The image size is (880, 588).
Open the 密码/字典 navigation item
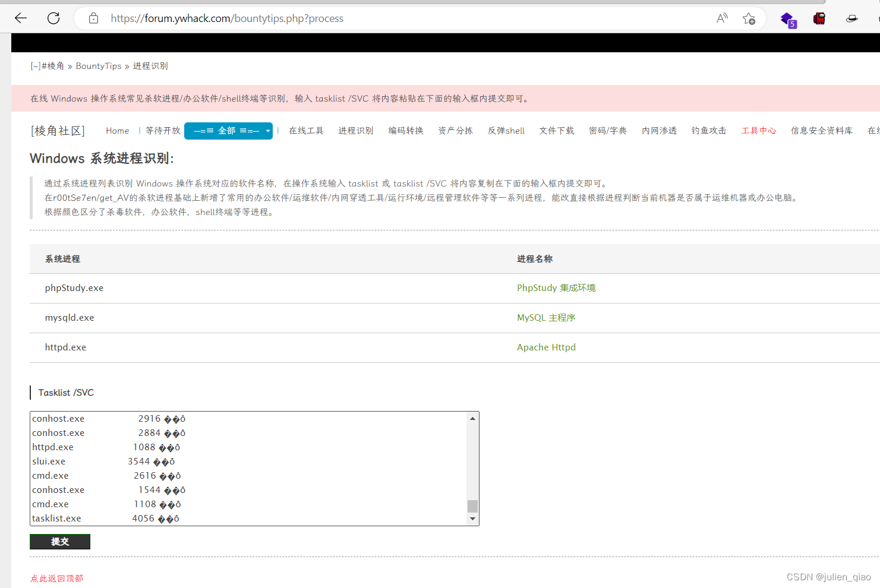tap(608, 131)
